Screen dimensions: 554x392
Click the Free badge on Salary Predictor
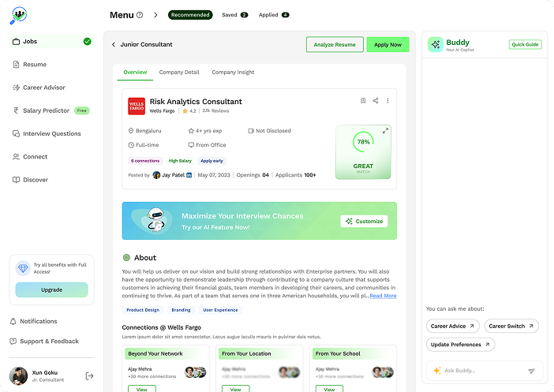(x=82, y=110)
